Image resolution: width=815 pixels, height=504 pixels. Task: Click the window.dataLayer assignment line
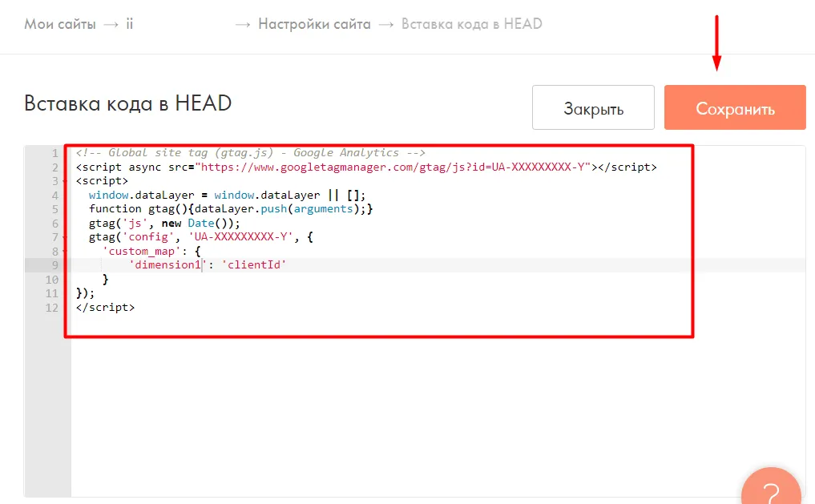[227, 196]
